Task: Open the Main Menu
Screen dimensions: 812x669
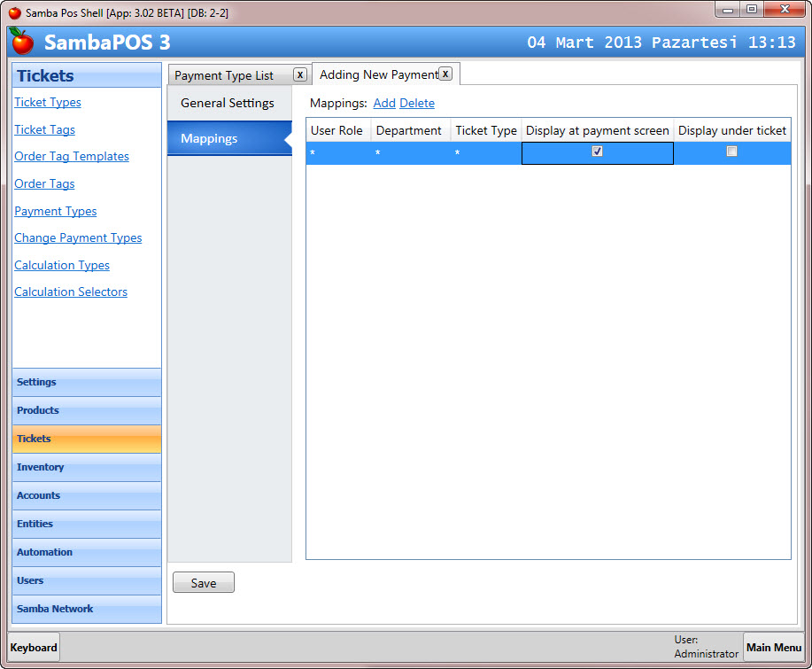Action: click(773, 647)
